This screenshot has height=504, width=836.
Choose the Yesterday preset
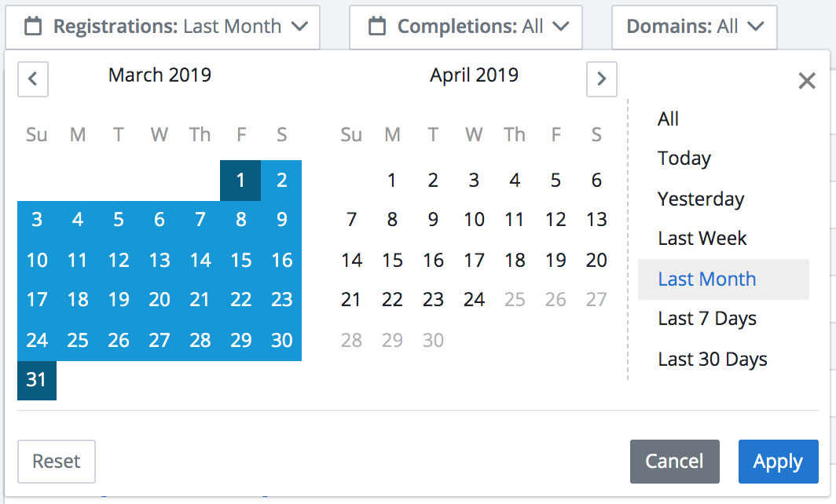tap(701, 199)
